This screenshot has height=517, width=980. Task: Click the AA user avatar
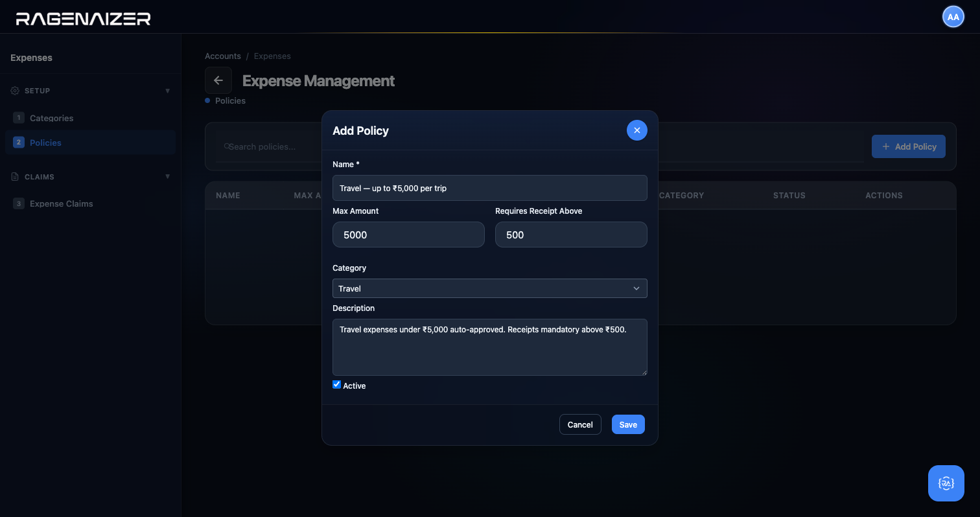point(953,17)
